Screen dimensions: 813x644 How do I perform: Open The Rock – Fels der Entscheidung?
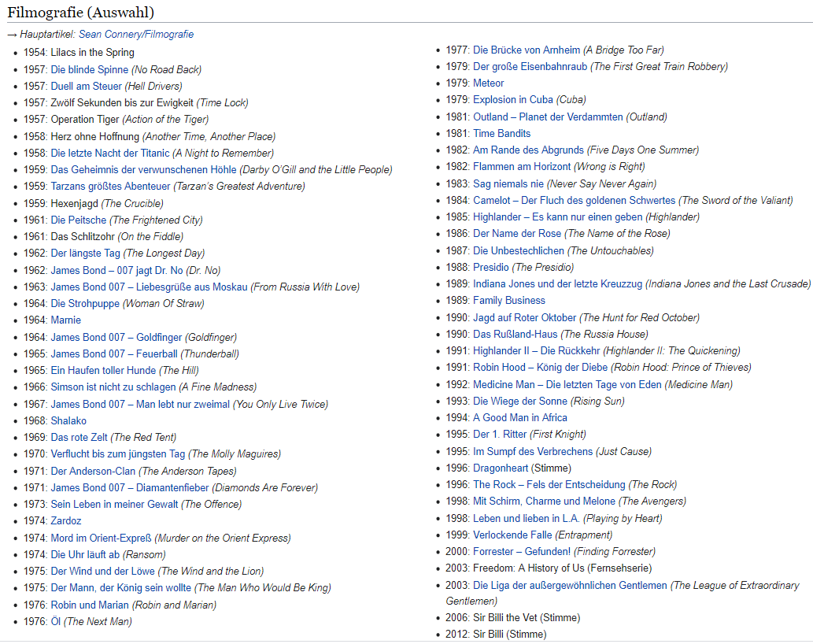point(549,484)
